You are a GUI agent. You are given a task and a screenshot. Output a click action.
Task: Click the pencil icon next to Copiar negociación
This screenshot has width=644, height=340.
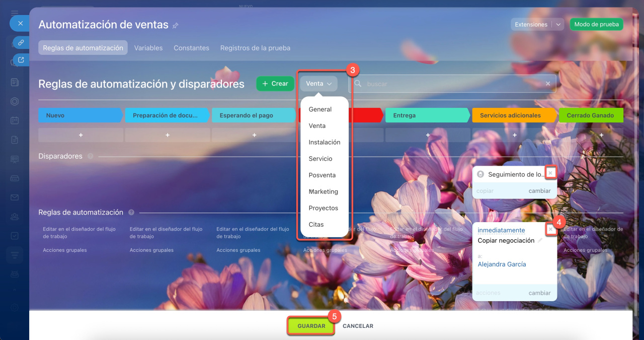click(540, 241)
